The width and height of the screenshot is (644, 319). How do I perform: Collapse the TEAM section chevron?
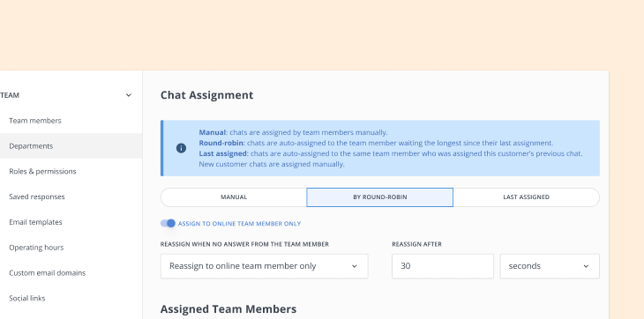pyautogui.click(x=129, y=95)
